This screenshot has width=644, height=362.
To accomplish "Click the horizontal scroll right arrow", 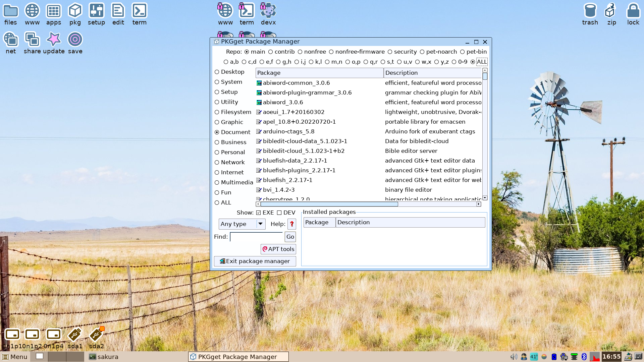I will [479, 204].
